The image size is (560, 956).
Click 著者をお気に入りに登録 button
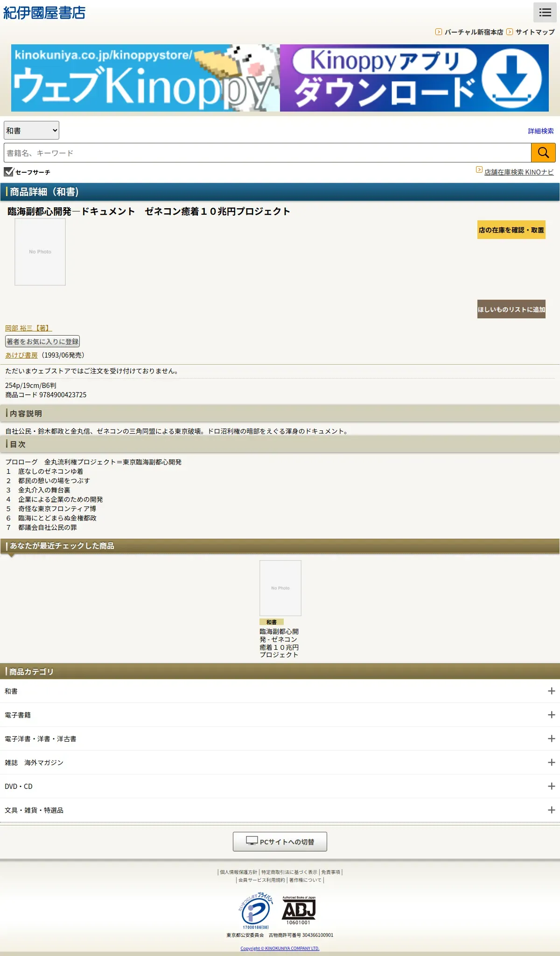coord(42,341)
